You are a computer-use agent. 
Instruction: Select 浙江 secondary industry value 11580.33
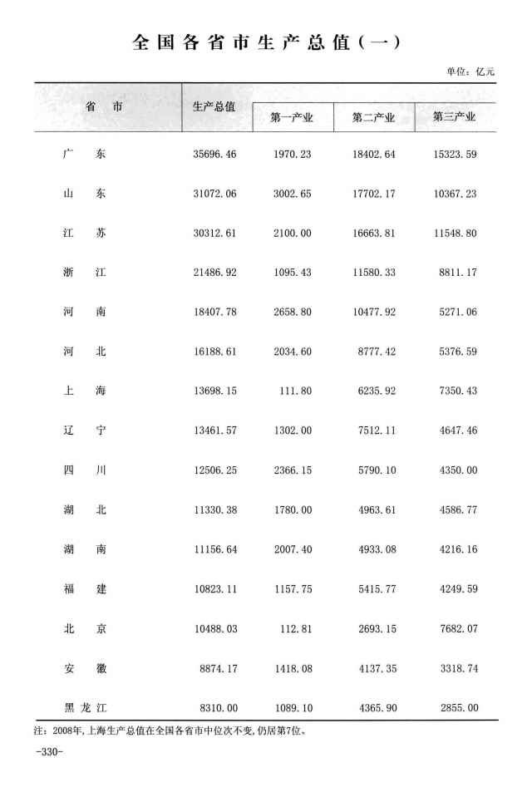click(x=373, y=273)
